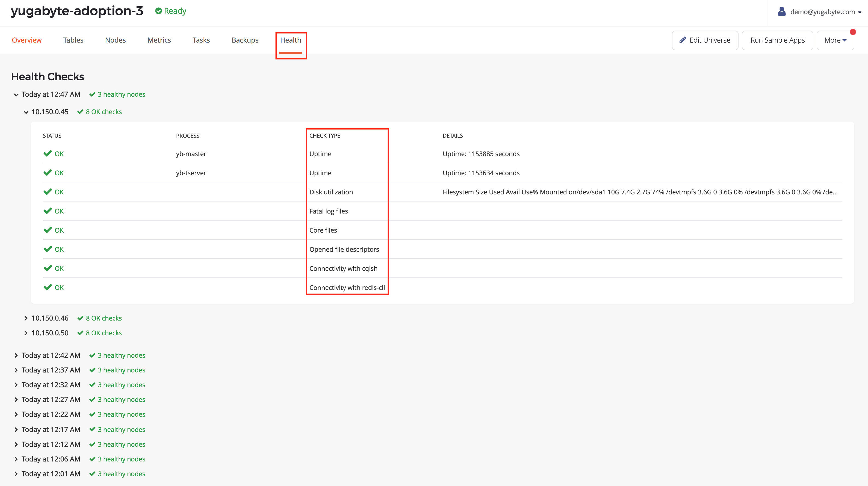
Task: Click the yb-master process cell
Action: (x=191, y=154)
